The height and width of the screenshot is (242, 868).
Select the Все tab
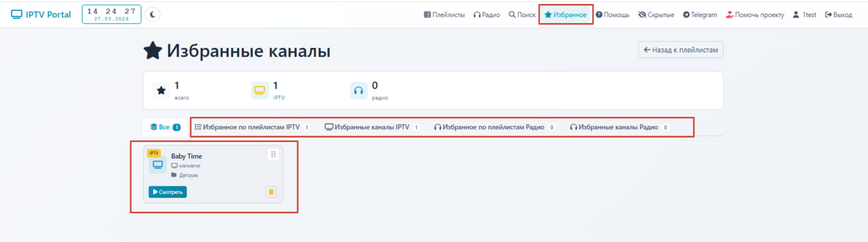click(165, 127)
